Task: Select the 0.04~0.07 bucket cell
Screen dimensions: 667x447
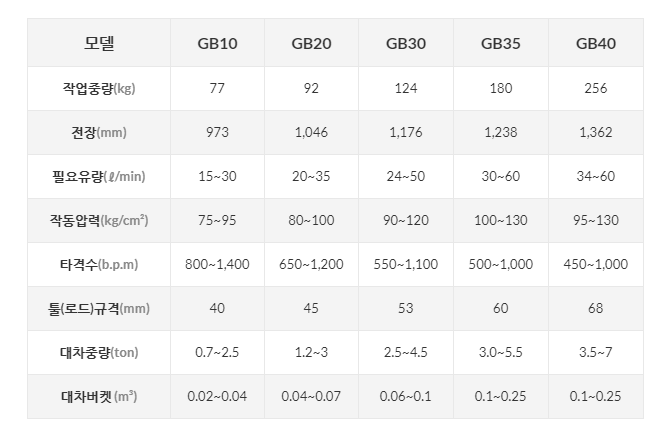Action: (x=311, y=396)
